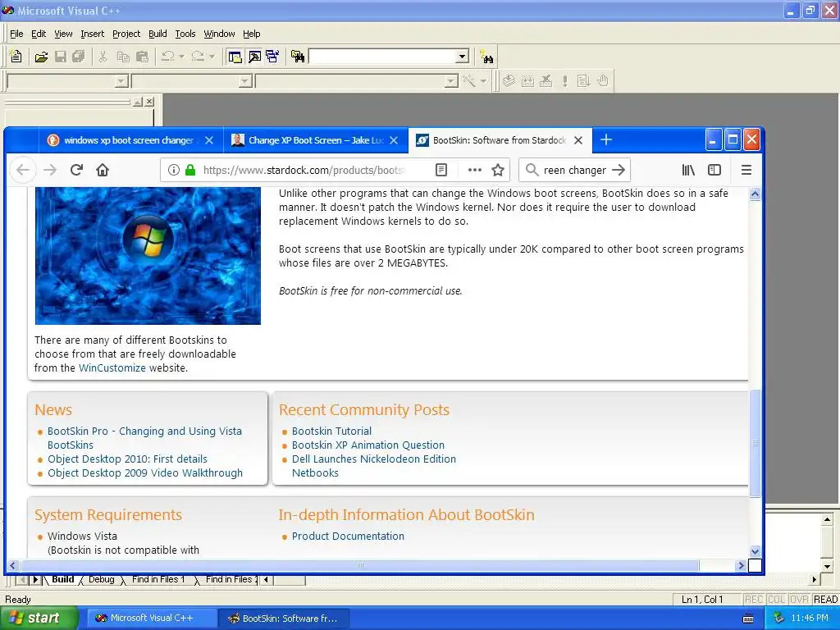Click the Redo arrow icon
The image size is (840, 630).
198,57
